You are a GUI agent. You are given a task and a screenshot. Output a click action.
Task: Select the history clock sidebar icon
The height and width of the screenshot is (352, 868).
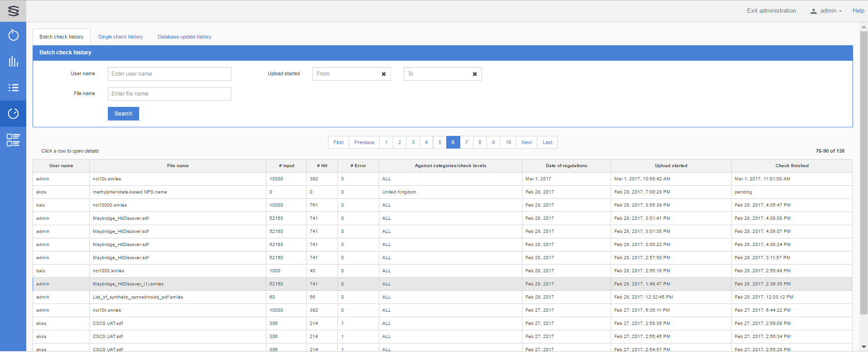click(13, 114)
